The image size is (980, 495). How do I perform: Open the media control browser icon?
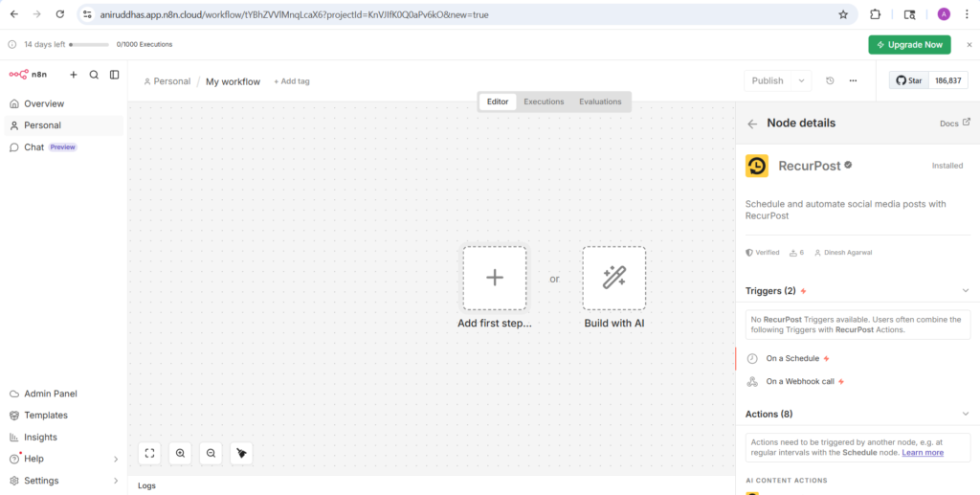[x=910, y=14]
